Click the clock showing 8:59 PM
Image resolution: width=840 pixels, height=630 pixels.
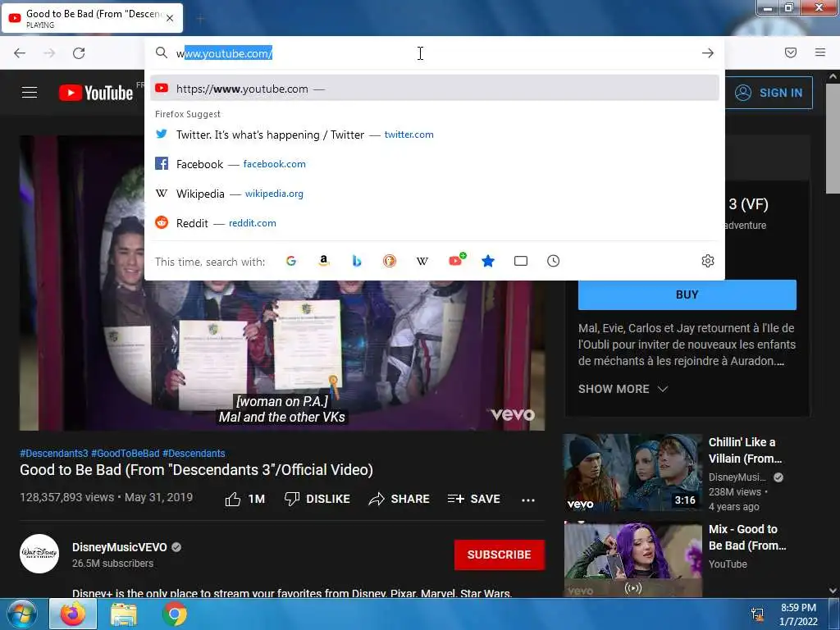tap(798, 608)
